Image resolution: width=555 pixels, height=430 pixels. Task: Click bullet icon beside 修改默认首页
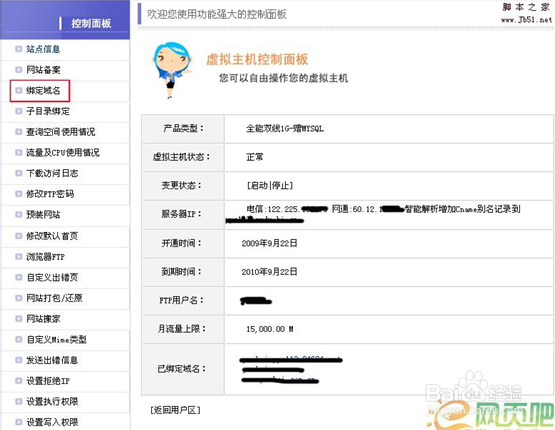click(18, 236)
